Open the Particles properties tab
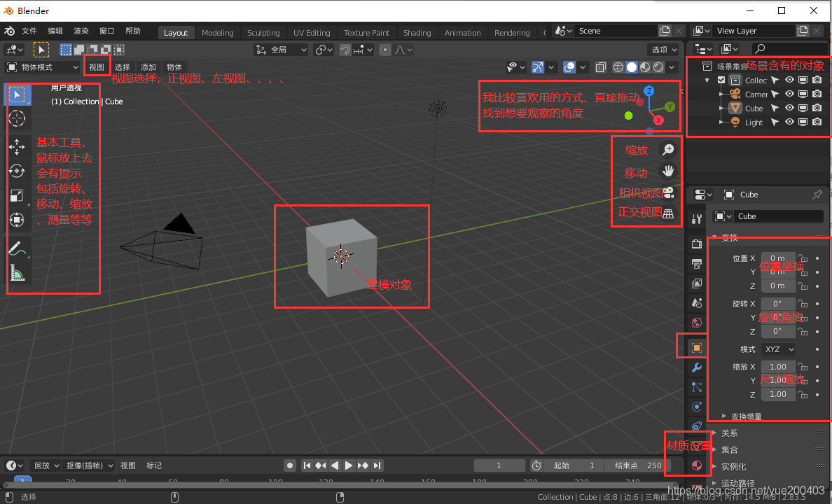832x504 pixels. pyautogui.click(x=697, y=387)
